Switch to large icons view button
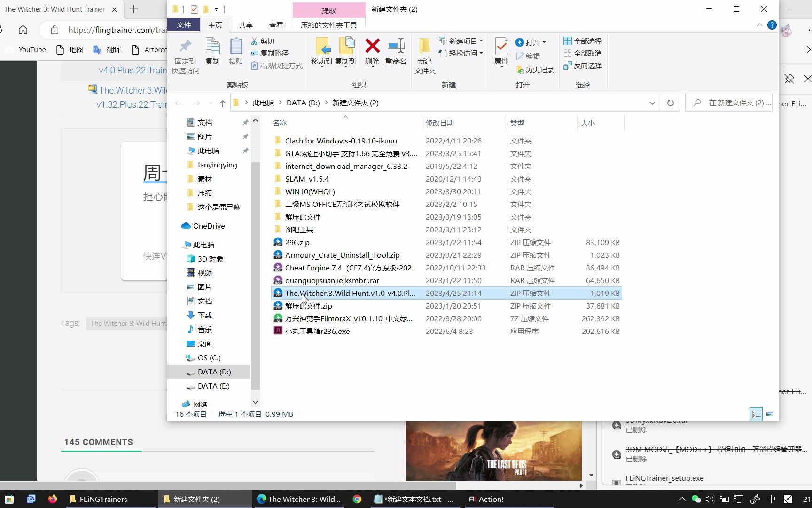This screenshot has height=508, width=812. tap(769, 414)
